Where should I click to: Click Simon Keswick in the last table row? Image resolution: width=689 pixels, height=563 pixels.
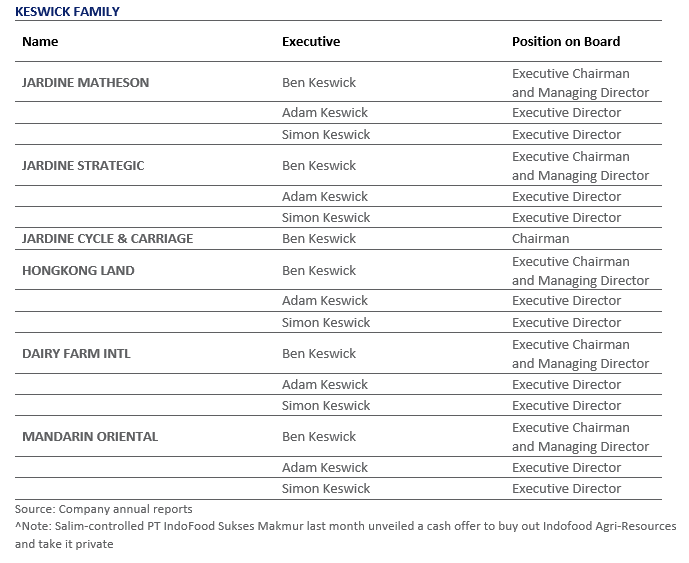[x=326, y=489]
